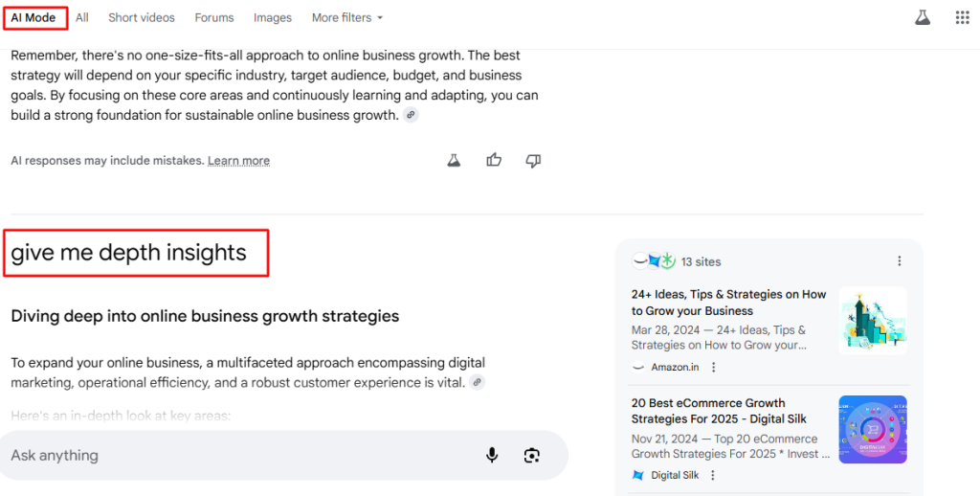Click the thumbs down feedback icon
This screenshot has width=980, height=496.
coord(534,160)
